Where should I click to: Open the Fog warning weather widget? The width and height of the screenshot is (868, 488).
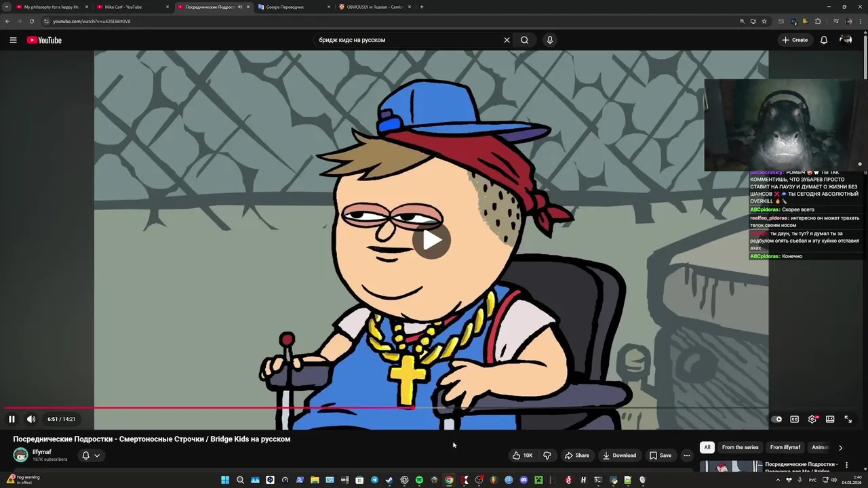(22, 480)
